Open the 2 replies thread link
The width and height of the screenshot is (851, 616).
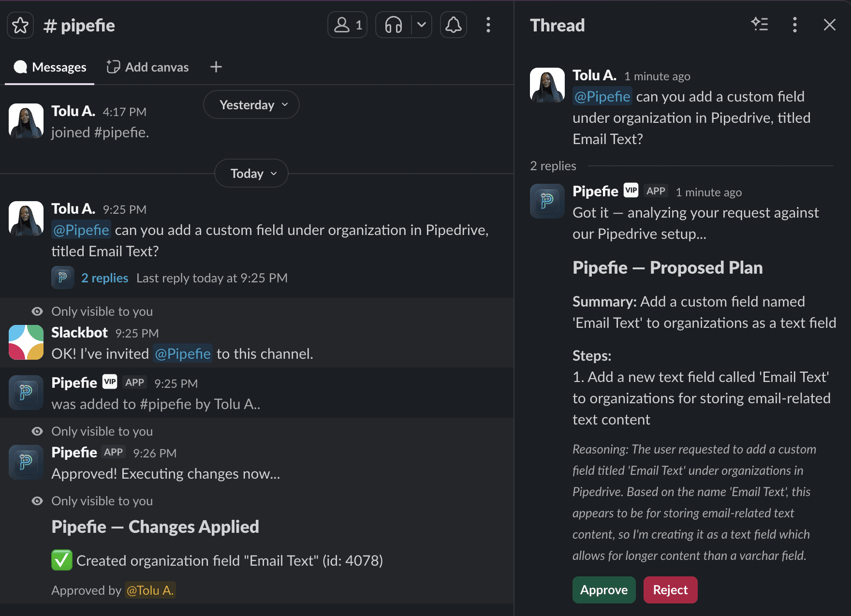[x=104, y=278]
